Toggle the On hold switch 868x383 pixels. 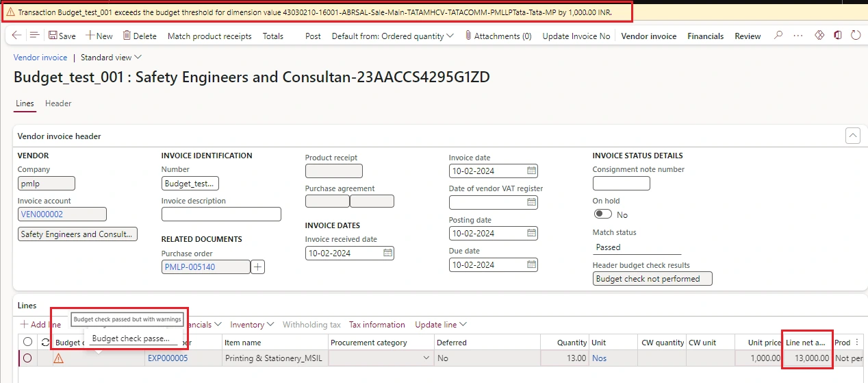pos(603,214)
